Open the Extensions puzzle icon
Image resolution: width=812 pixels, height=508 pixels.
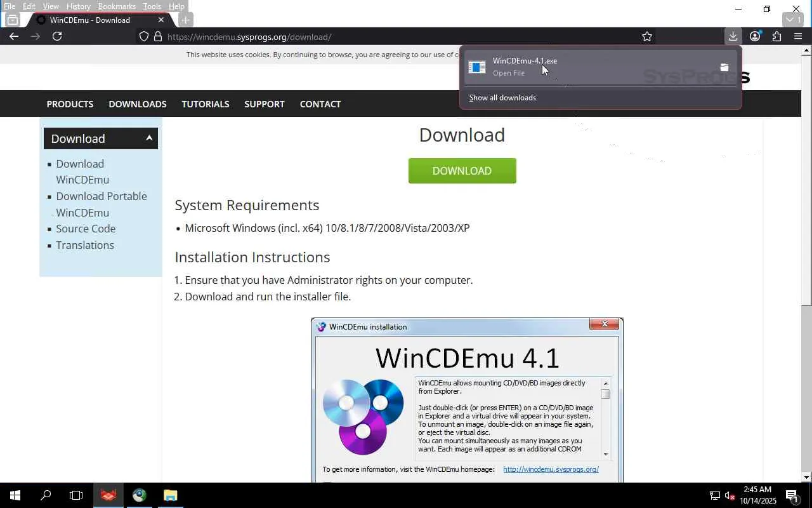[x=776, y=36]
